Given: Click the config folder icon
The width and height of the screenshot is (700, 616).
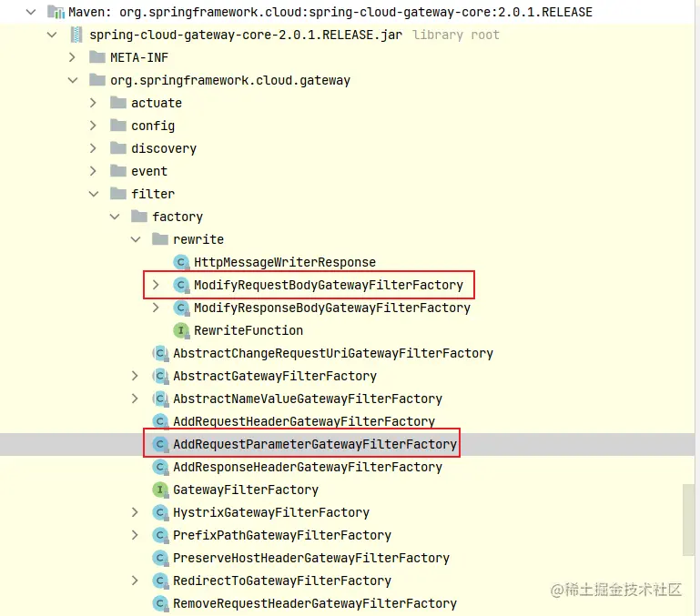Looking at the screenshot, I should [x=118, y=126].
